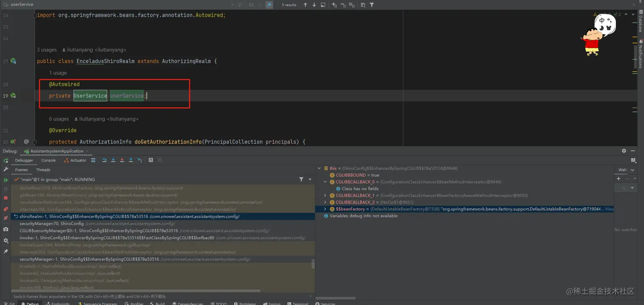Click Show Execution Point icon
644x305 pixels.
[x=93, y=160]
